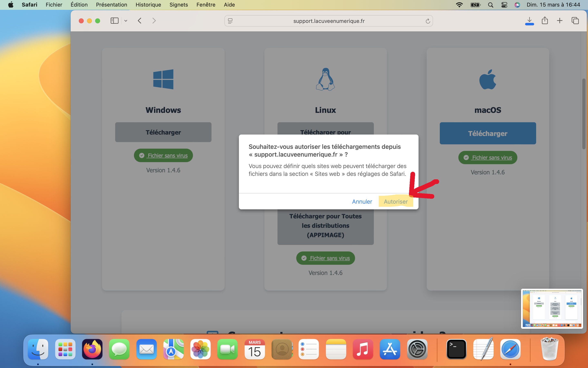Click the Windows logo icon
The height and width of the screenshot is (368, 588).
click(x=163, y=79)
